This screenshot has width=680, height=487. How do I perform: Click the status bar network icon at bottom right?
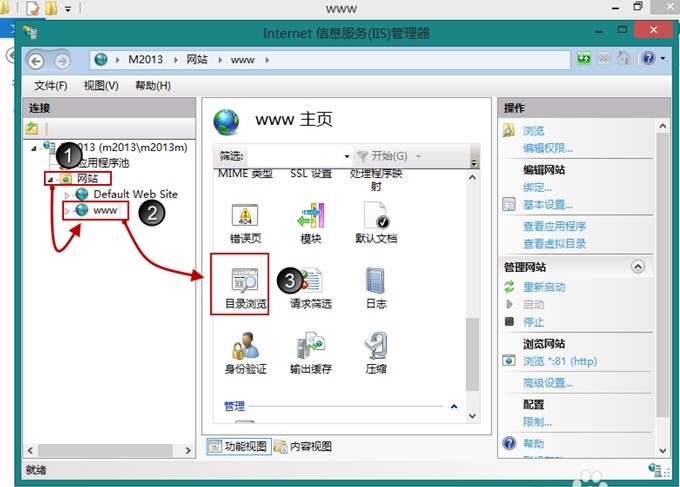[655, 469]
